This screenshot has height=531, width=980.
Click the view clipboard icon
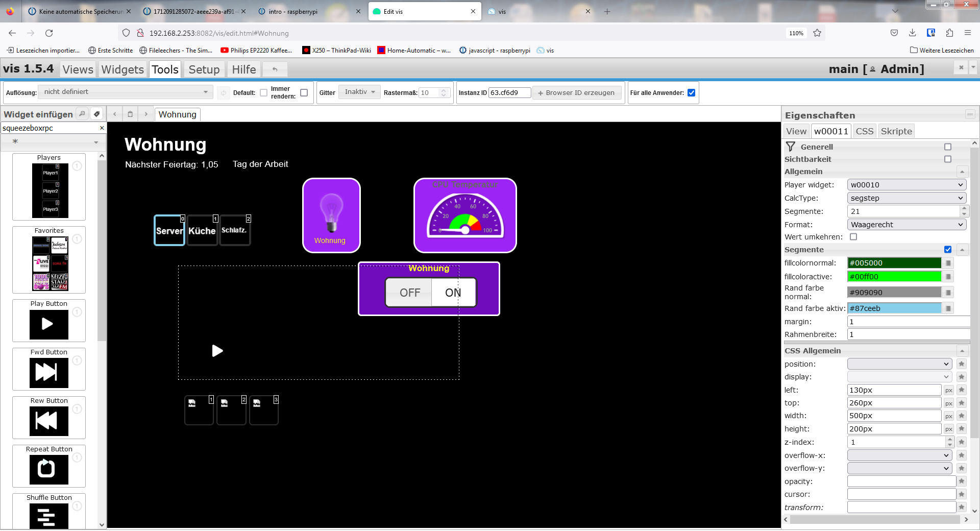pos(130,114)
